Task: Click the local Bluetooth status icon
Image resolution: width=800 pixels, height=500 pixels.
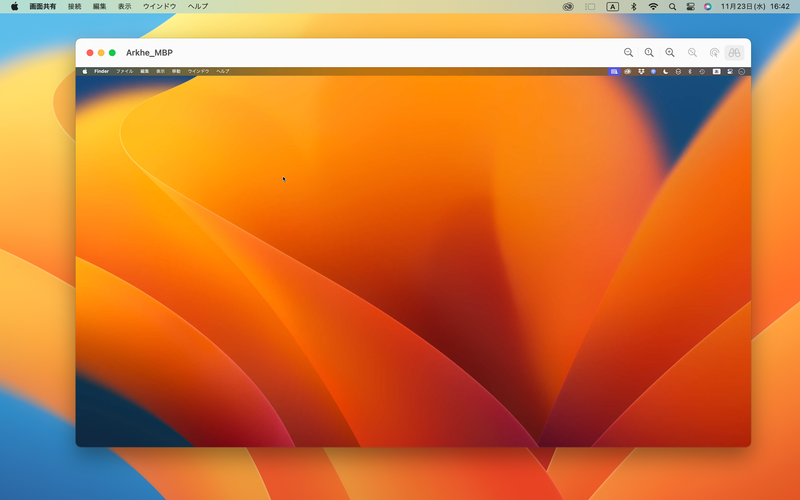Action: [x=634, y=7]
